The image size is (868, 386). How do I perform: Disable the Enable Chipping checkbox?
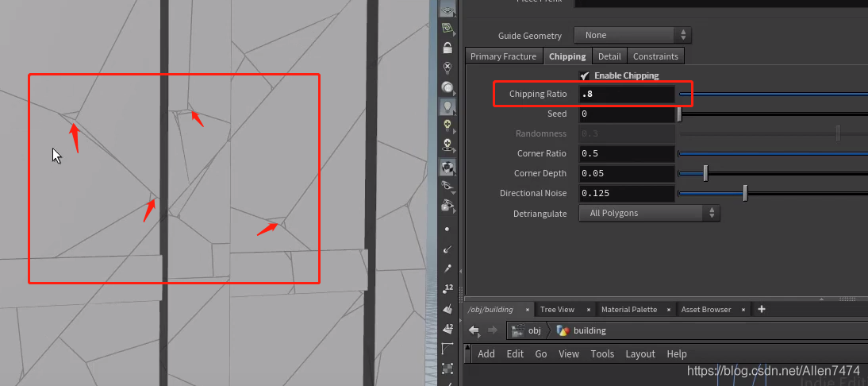(585, 75)
